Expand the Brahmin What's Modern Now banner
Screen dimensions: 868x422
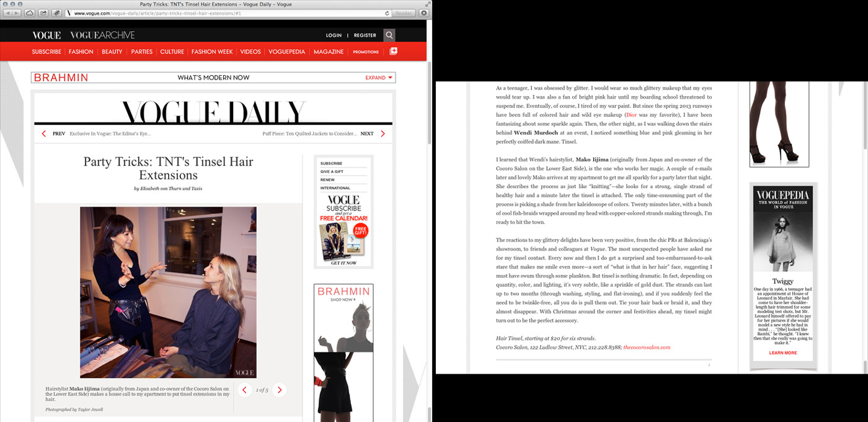point(379,78)
